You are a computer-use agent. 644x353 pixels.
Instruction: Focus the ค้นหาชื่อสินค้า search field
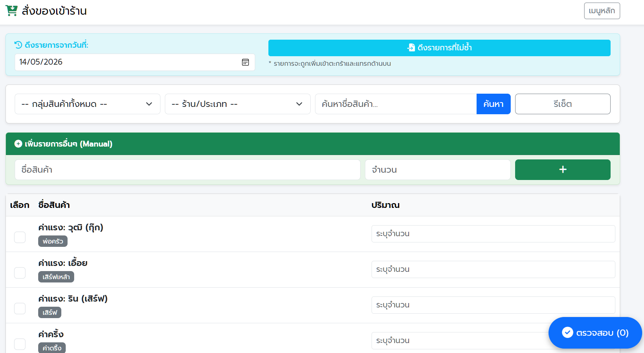pos(396,104)
